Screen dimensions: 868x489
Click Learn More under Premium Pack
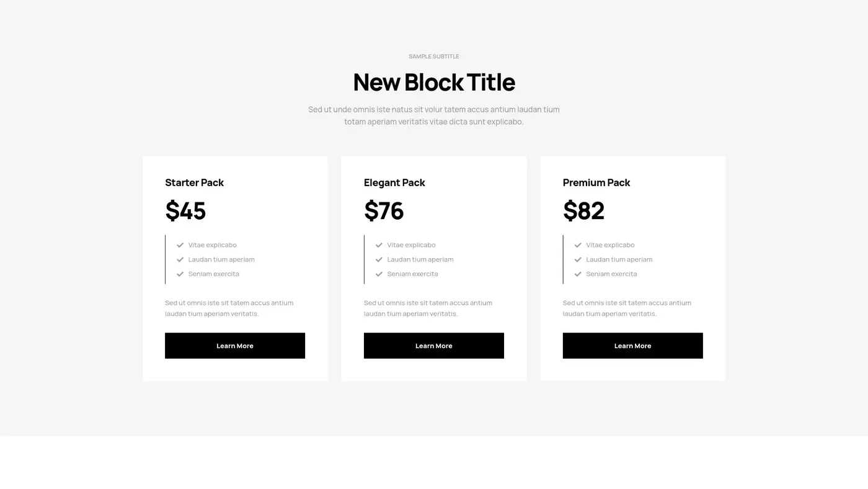[632, 346]
